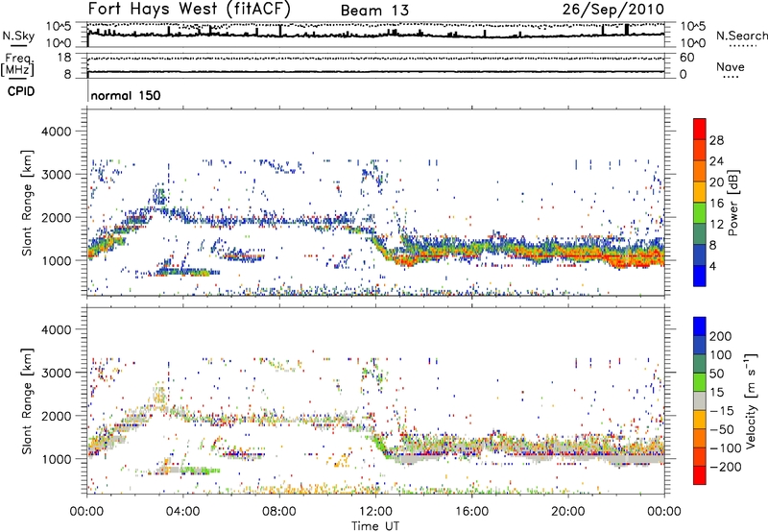
Task: Click the blue bottom of power color bar
Action: tap(700, 277)
